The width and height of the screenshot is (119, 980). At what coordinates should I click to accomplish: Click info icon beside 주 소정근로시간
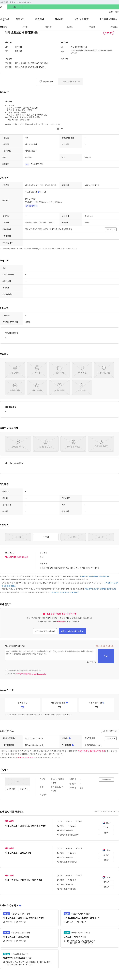[x=38, y=192]
